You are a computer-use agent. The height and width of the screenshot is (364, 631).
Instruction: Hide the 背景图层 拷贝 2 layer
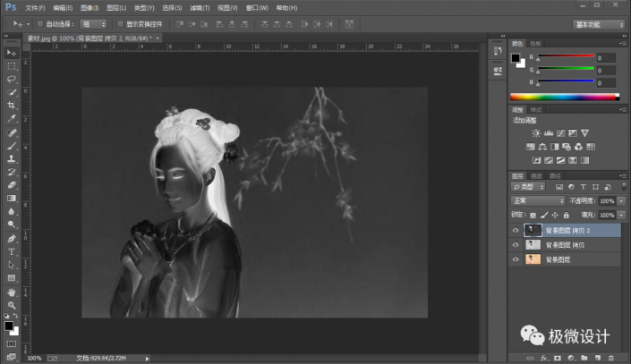click(515, 230)
